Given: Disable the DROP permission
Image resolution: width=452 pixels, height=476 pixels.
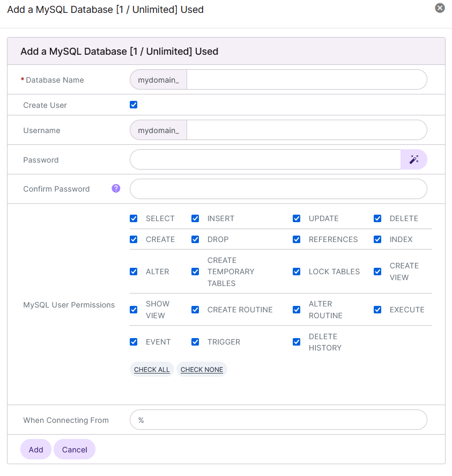Looking at the screenshot, I should tap(195, 239).
